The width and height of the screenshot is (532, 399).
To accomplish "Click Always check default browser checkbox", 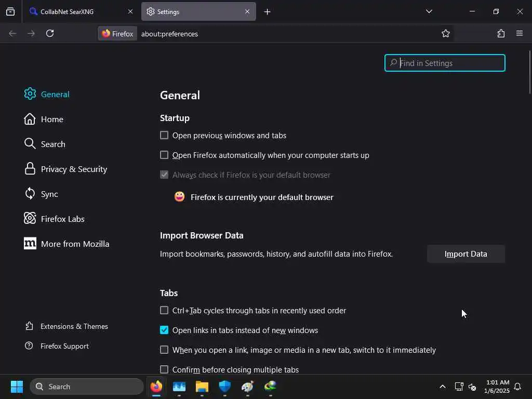I will (164, 175).
